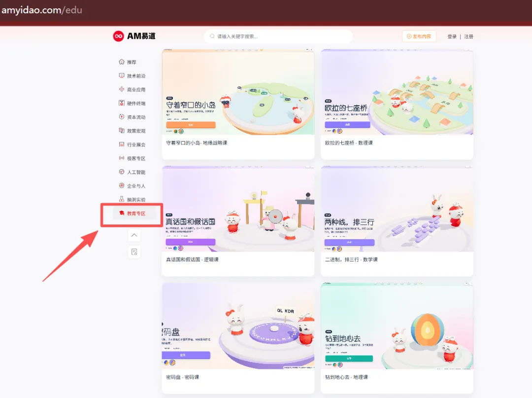Open the 守着窄口的小岛 course thumbnail

238,92
